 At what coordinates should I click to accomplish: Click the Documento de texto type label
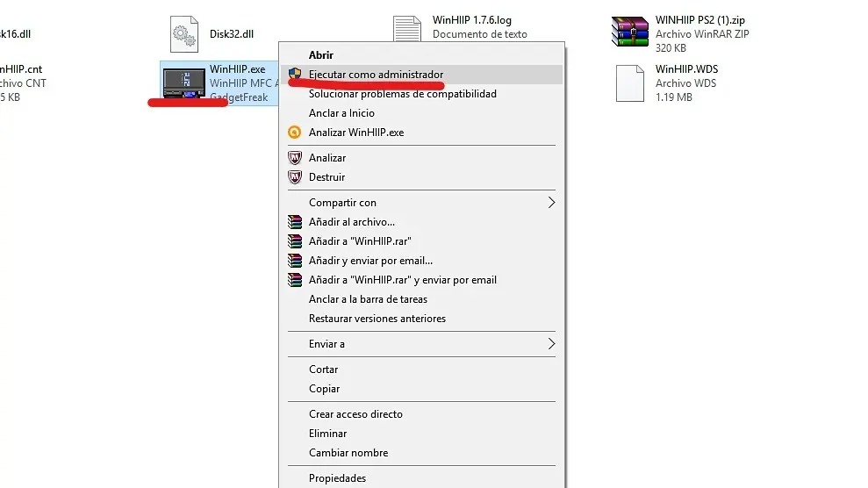[x=479, y=34]
